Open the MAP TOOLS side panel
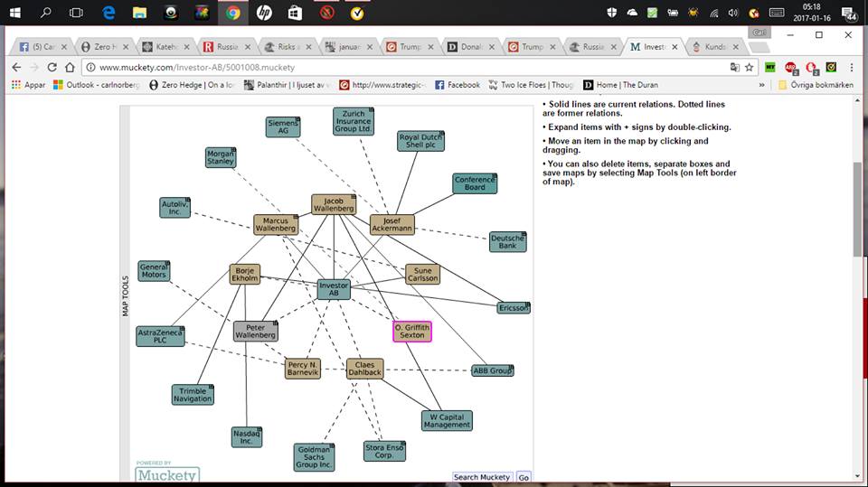Viewport: 868px width, 487px height. point(126,295)
